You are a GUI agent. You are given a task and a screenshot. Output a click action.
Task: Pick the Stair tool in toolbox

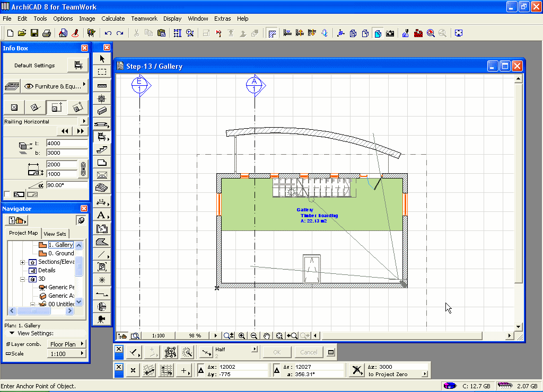coord(102,150)
